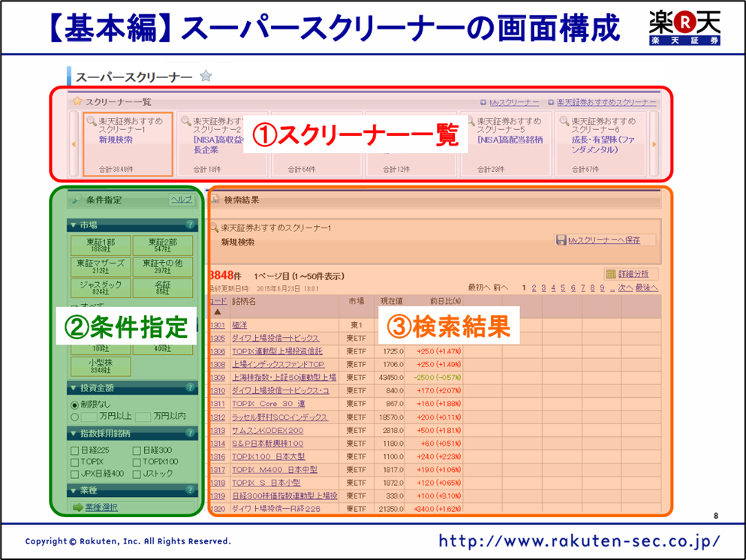
Task: Select the 制限なし radio button
Action: (x=74, y=405)
